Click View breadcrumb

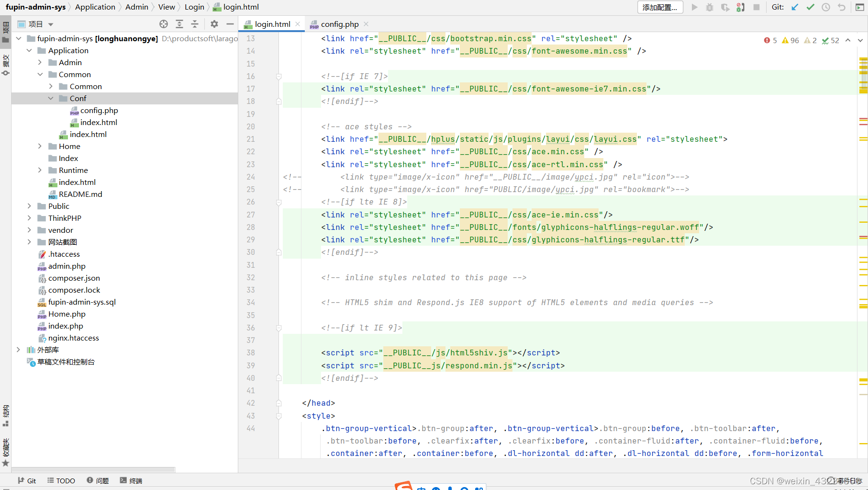167,7
